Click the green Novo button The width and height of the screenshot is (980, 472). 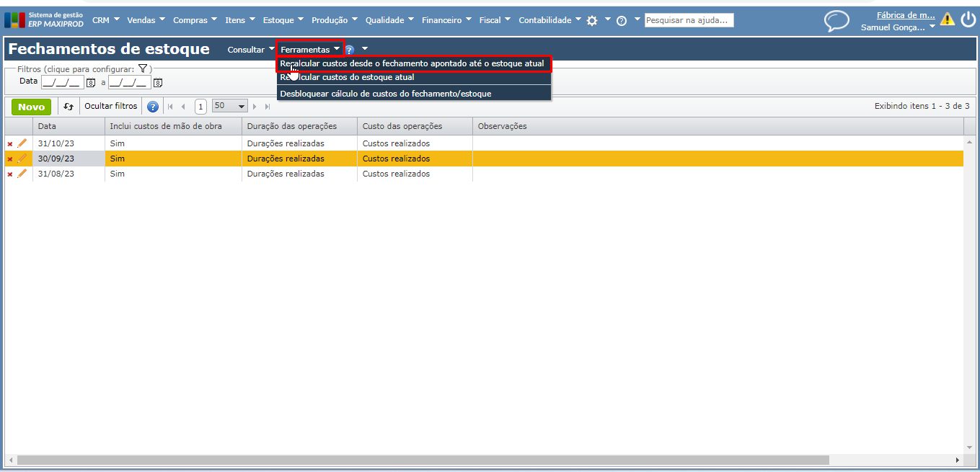pyautogui.click(x=31, y=107)
